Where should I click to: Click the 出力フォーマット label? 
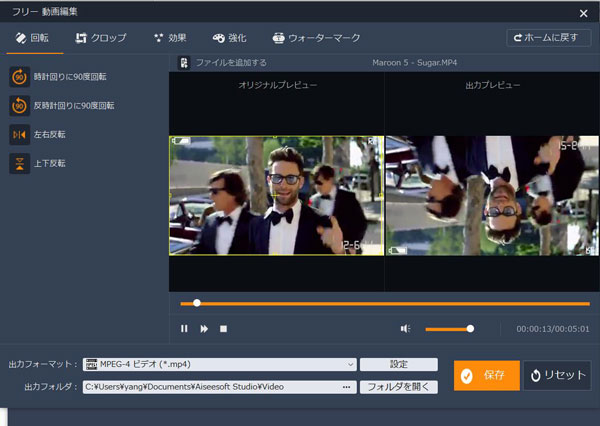tap(43, 364)
